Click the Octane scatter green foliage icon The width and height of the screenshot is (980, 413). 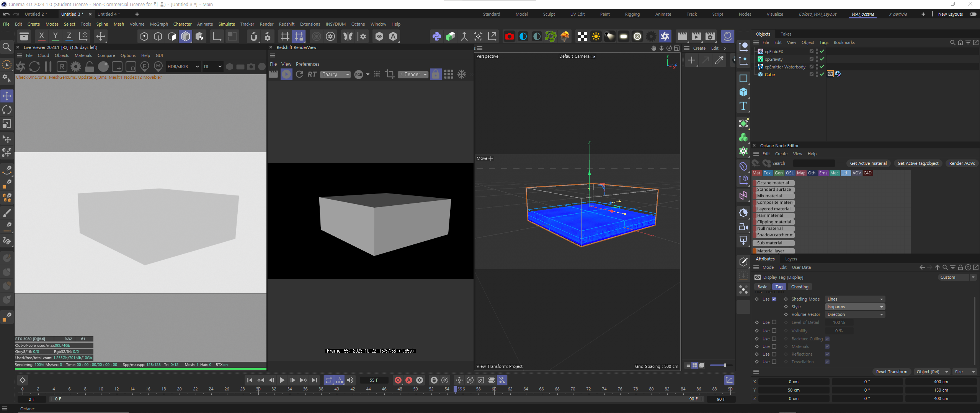(x=550, y=36)
